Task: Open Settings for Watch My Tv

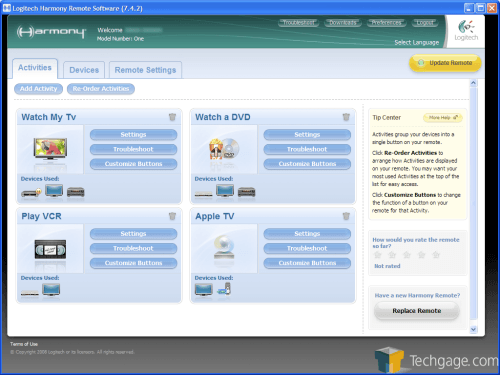Action: (x=133, y=135)
